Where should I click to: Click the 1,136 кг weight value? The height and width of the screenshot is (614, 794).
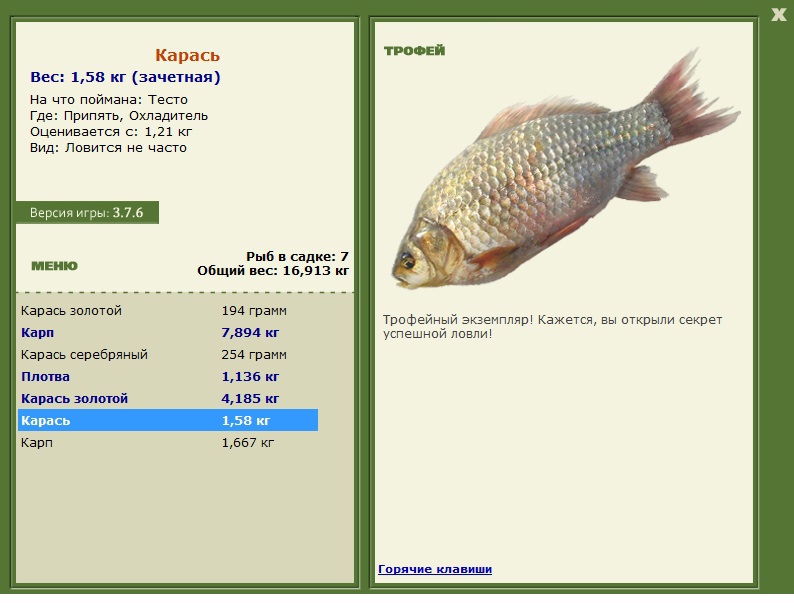[x=250, y=377]
